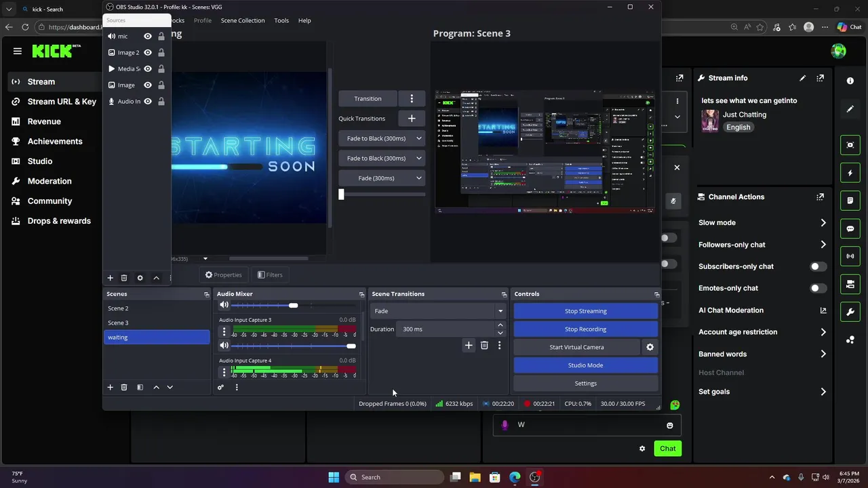
Task: Hide the Image 2 source
Action: [x=147, y=52]
